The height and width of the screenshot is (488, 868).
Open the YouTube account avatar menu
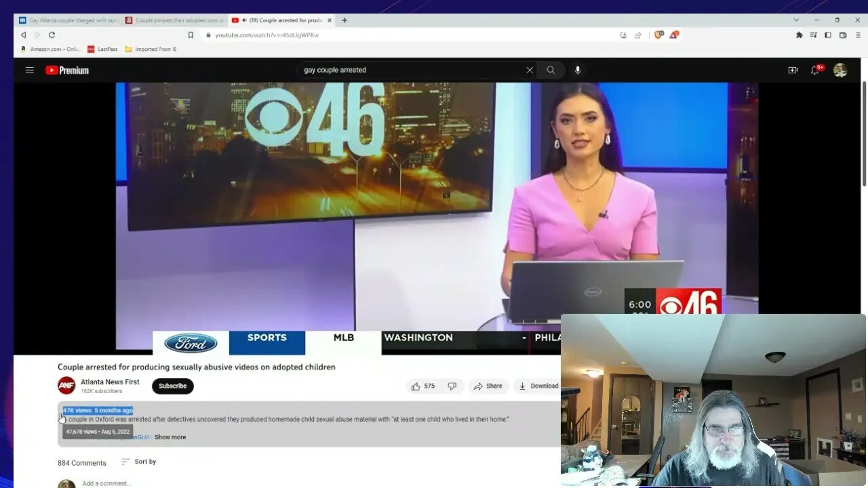pyautogui.click(x=840, y=70)
